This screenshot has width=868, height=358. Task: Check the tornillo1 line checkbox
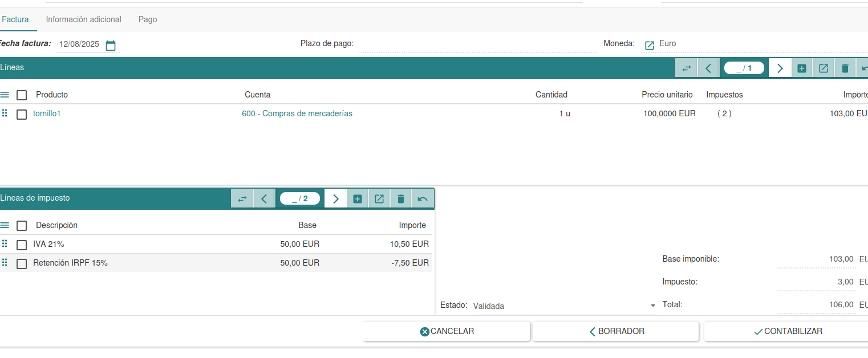click(22, 115)
